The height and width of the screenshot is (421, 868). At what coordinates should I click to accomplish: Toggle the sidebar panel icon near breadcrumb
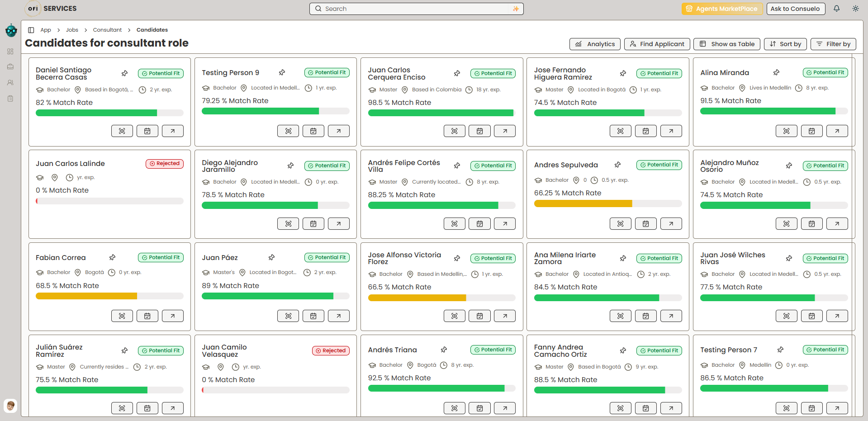pyautogui.click(x=31, y=30)
